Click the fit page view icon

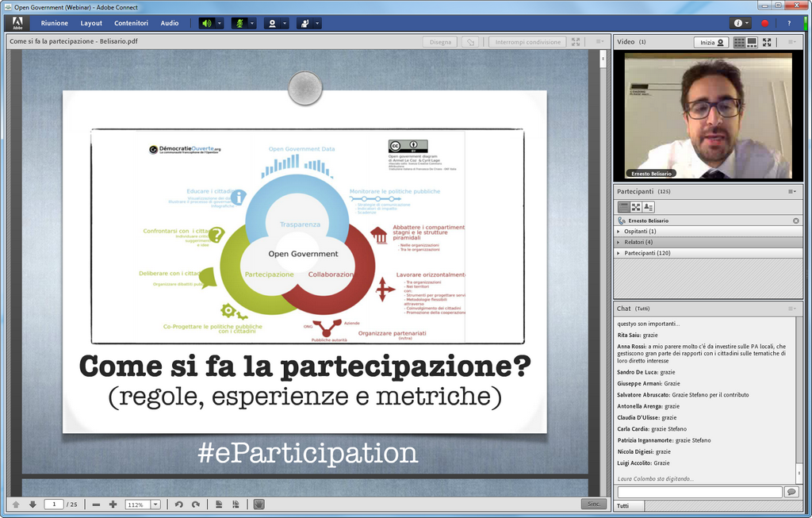click(x=219, y=505)
